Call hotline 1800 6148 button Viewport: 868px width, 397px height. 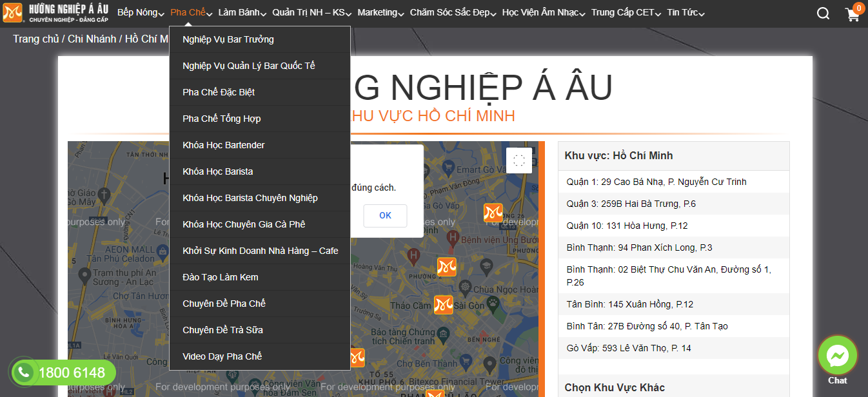pyautogui.click(x=63, y=373)
